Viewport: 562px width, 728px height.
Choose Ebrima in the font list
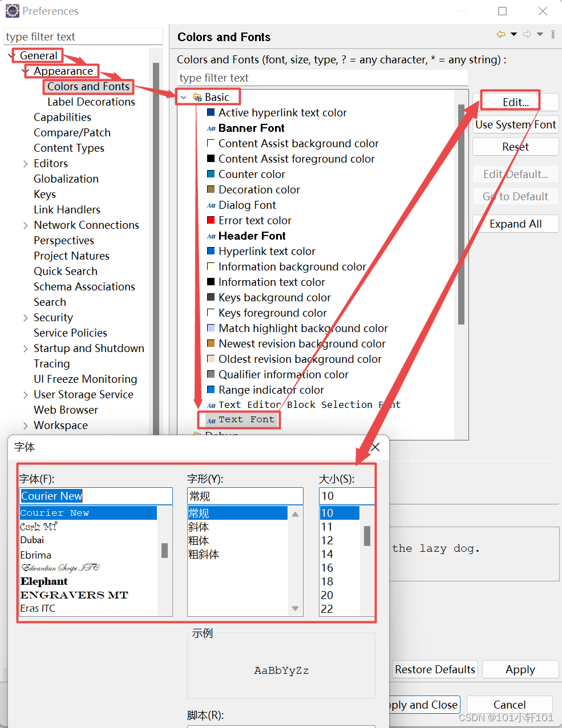[x=35, y=555]
